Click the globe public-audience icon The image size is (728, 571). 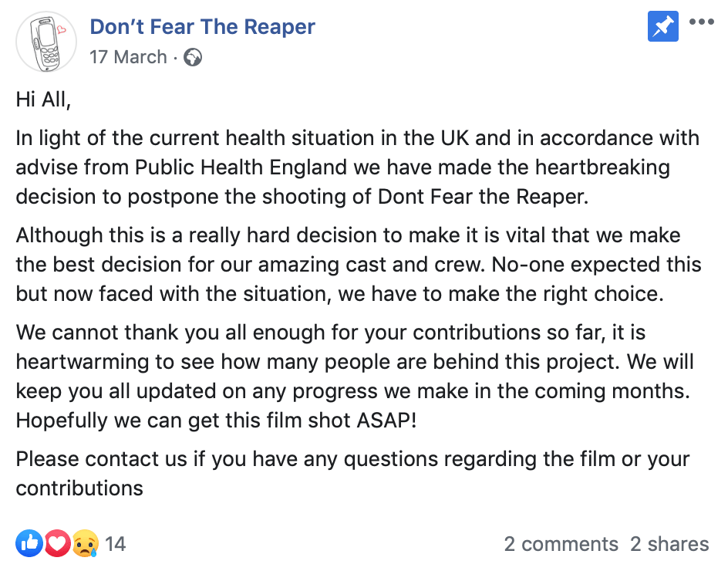pos(193,58)
